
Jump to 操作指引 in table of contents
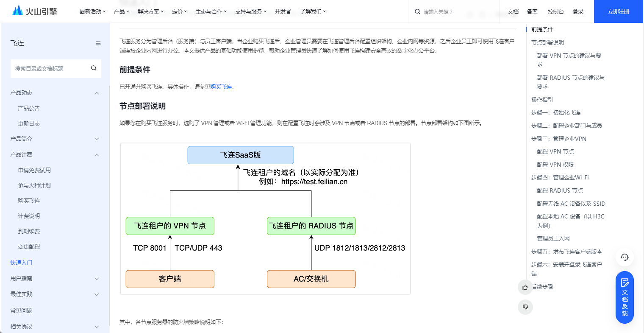542,100
